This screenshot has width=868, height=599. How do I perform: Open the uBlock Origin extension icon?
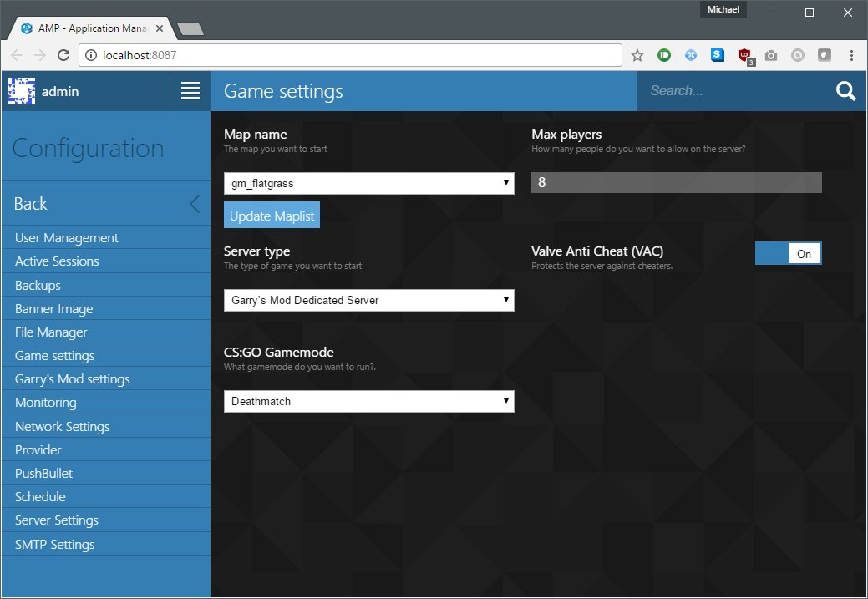coord(745,56)
